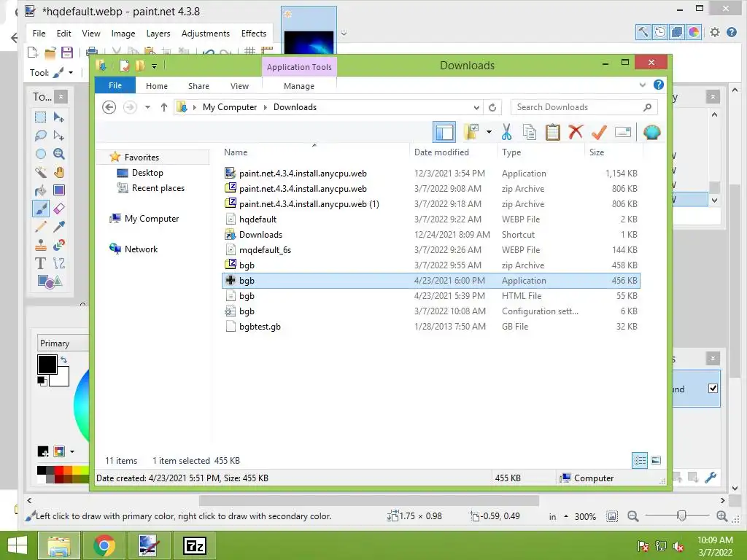Click the paint.net zoom slider handle
This screenshot has height=560, width=747.
point(682,516)
